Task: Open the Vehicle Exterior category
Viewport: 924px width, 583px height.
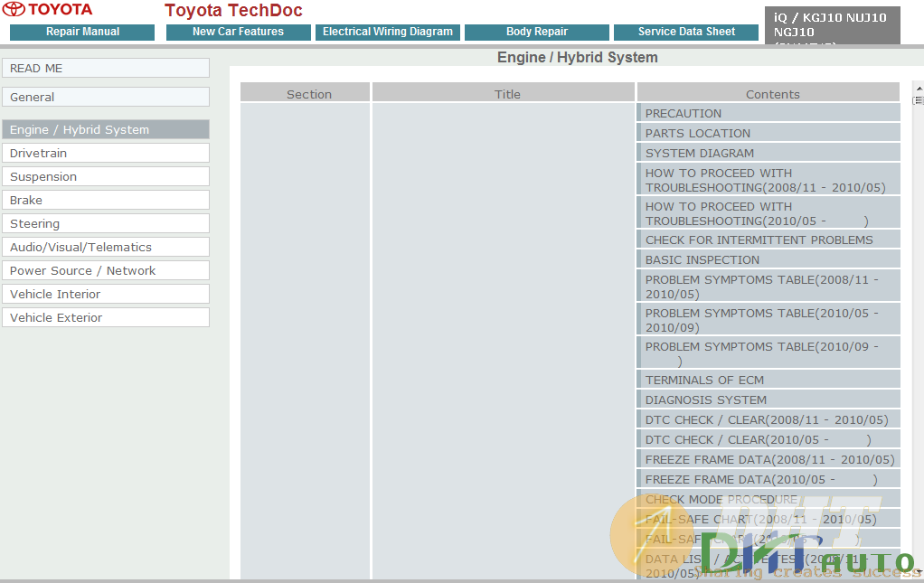Action: (106, 317)
